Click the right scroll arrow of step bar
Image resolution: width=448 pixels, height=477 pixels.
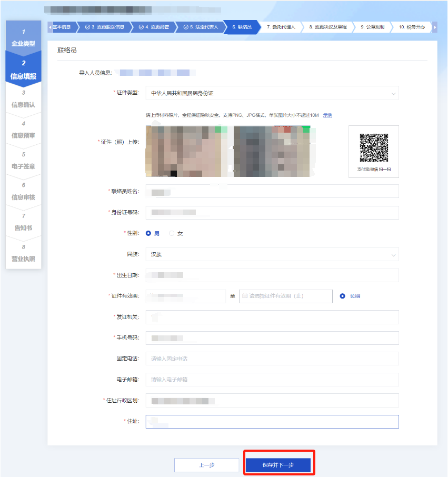tap(435, 27)
